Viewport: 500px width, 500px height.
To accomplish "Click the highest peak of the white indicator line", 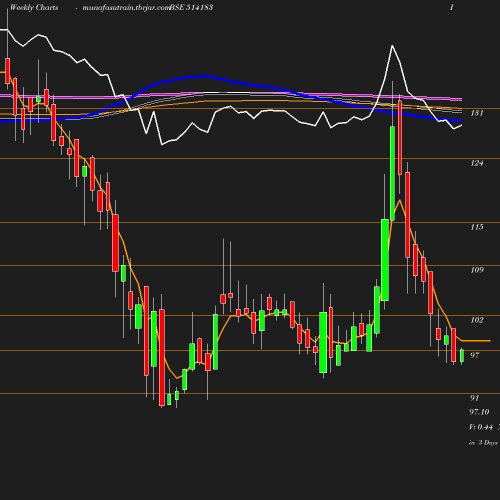I will click(x=392, y=46).
